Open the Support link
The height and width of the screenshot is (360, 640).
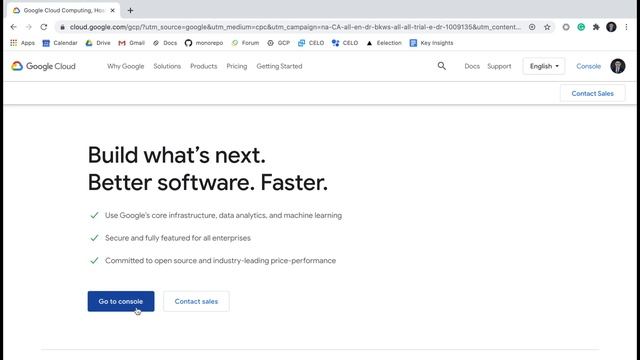click(x=499, y=66)
